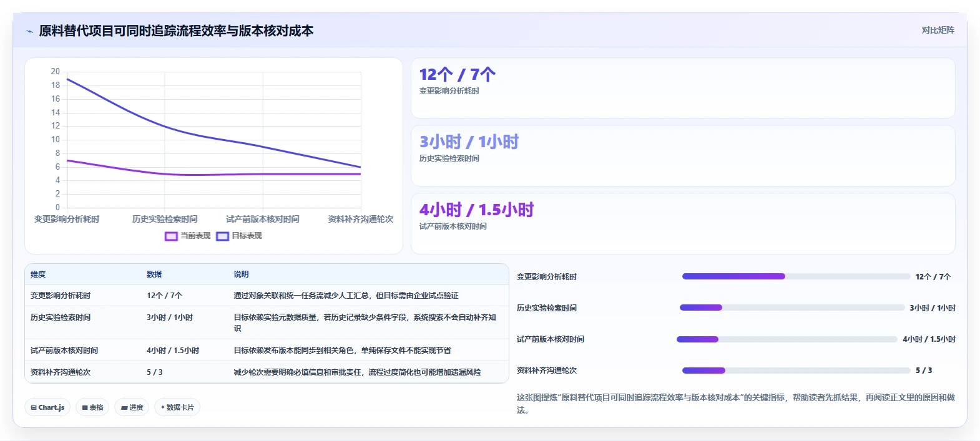Click 变更影响分析耗时 progress bar
The height and width of the screenshot is (441, 980).
796,276
